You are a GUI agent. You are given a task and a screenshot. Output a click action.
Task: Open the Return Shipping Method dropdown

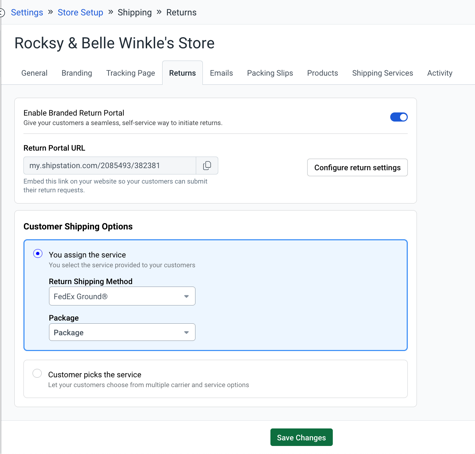click(x=122, y=296)
